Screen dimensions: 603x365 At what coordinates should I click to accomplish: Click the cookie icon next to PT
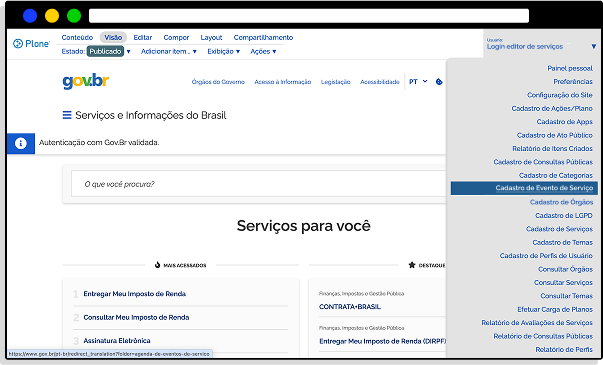click(x=439, y=82)
